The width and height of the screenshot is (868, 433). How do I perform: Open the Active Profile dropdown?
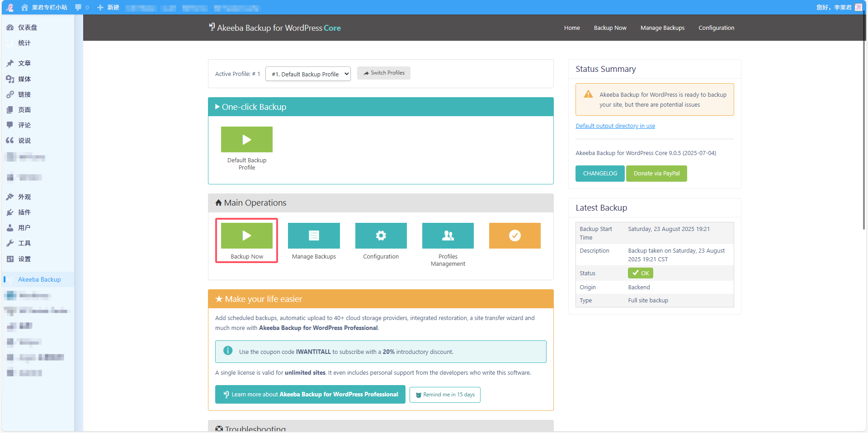308,74
